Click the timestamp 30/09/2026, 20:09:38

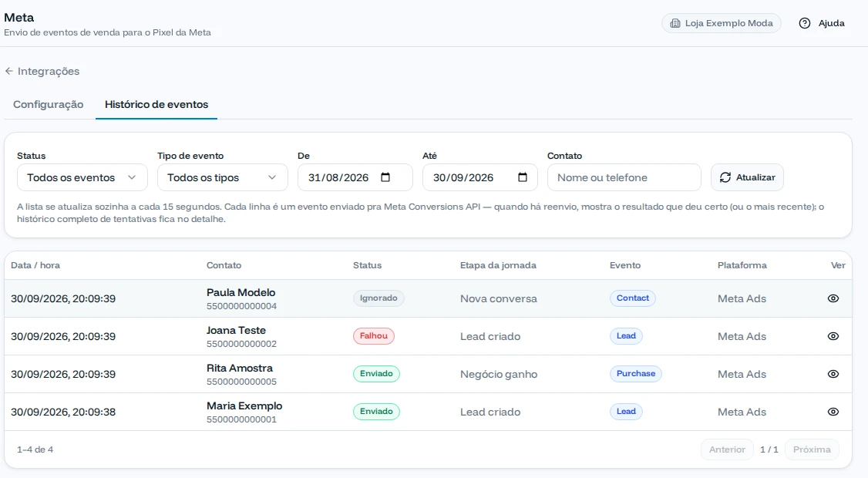pyautogui.click(x=63, y=412)
